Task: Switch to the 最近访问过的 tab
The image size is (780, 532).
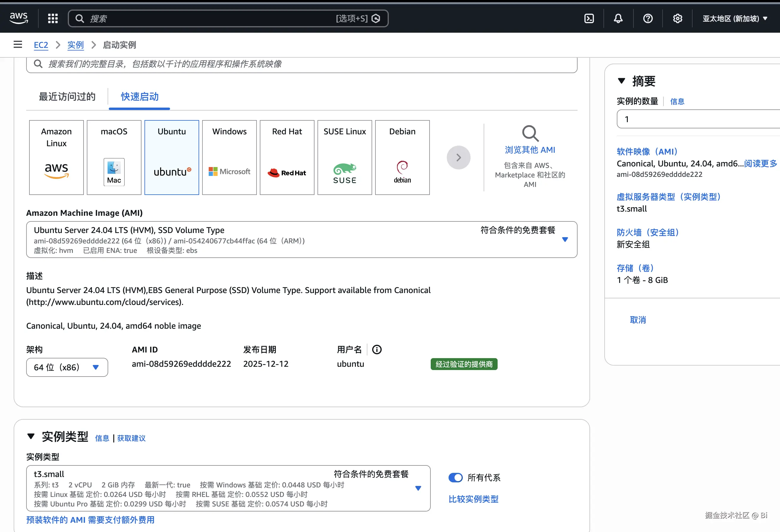Action: click(x=67, y=97)
